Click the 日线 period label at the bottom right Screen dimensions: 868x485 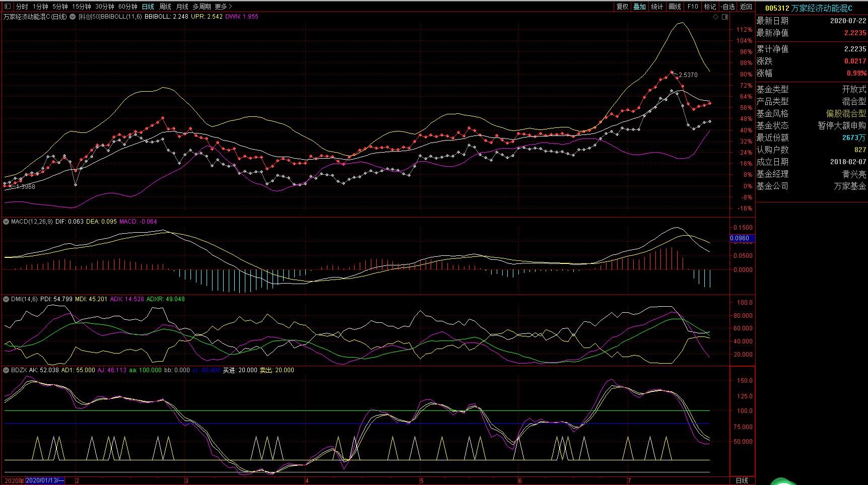pyautogui.click(x=742, y=480)
